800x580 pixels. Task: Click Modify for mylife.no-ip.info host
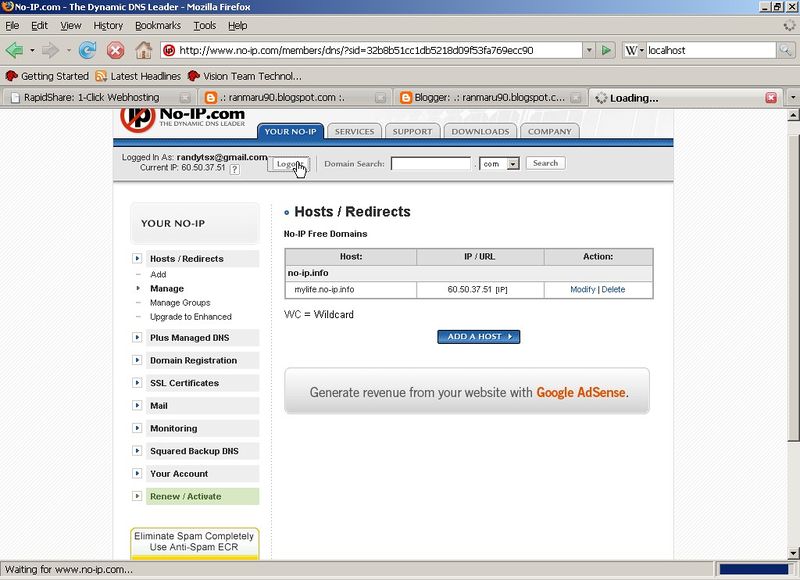pyautogui.click(x=583, y=289)
